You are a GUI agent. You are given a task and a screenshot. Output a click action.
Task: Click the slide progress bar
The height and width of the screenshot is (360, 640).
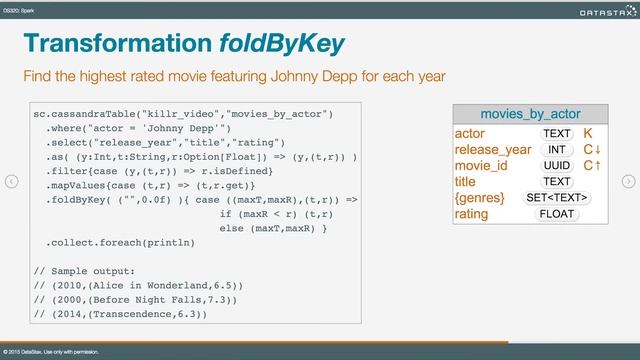(320, 342)
